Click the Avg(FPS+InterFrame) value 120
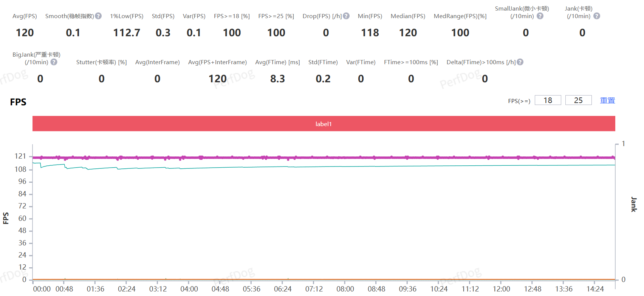This screenshot has width=644, height=296. (x=218, y=79)
